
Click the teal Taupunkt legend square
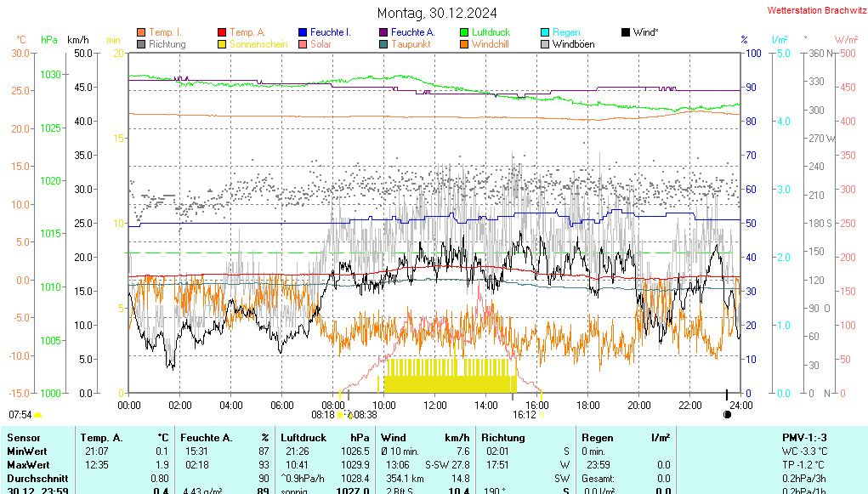click(x=383, y=44)
